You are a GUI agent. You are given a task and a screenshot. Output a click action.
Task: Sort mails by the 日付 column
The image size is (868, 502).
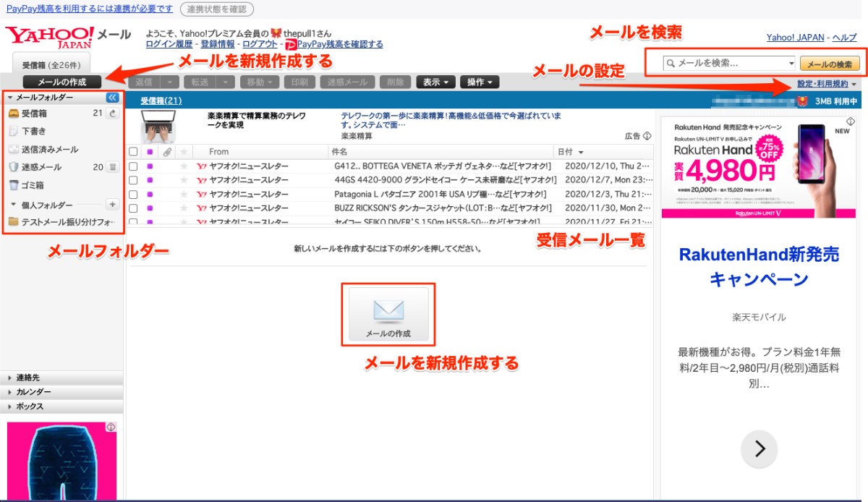click(x=603, y=152)
